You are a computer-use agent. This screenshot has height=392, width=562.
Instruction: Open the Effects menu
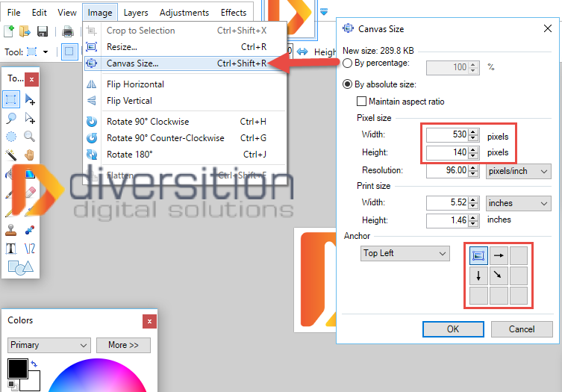pos(234,13)
